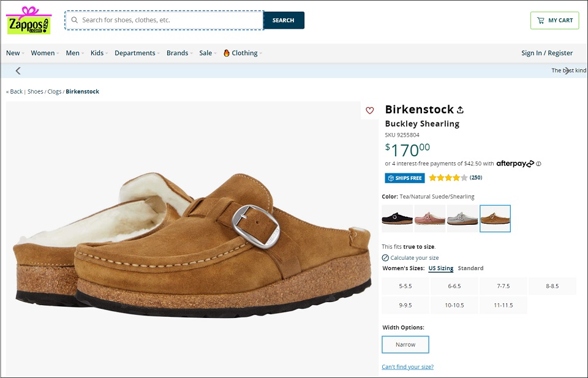588x378 pixels.
Task: Click the shoe search input field
Action: [x=165, y=20]
